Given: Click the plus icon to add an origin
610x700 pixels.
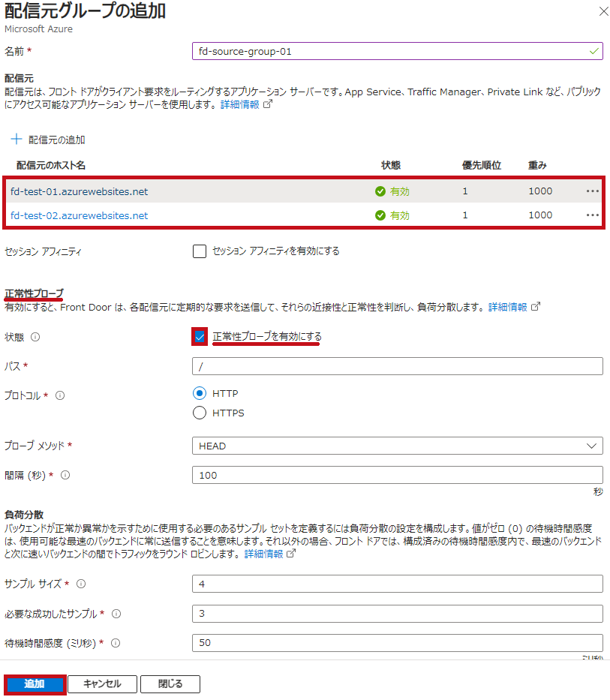Looking at the screenshot, I should 16,140.
